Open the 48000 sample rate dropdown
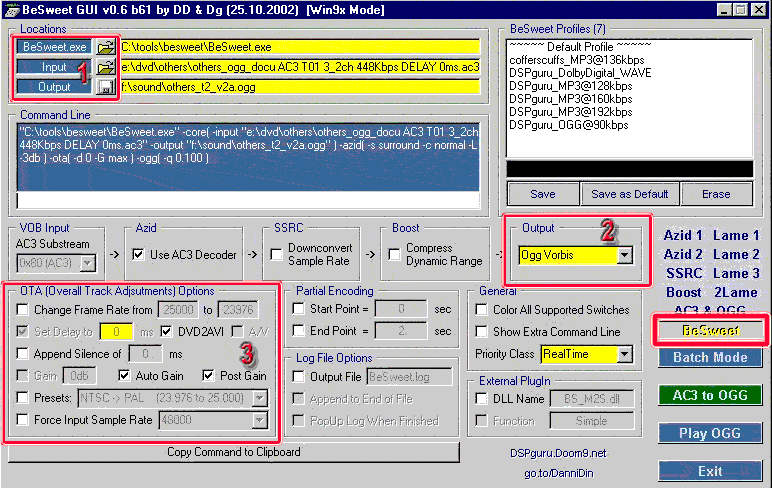The width and height of the screenshot is (772, 488). point(259,420)
